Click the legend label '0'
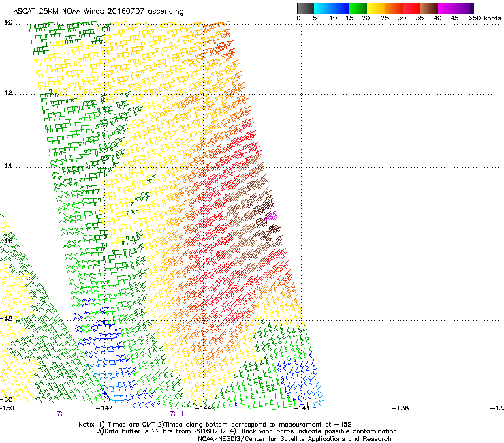Image resolution: width=504 pixels, height=443 pixels. 298,18
